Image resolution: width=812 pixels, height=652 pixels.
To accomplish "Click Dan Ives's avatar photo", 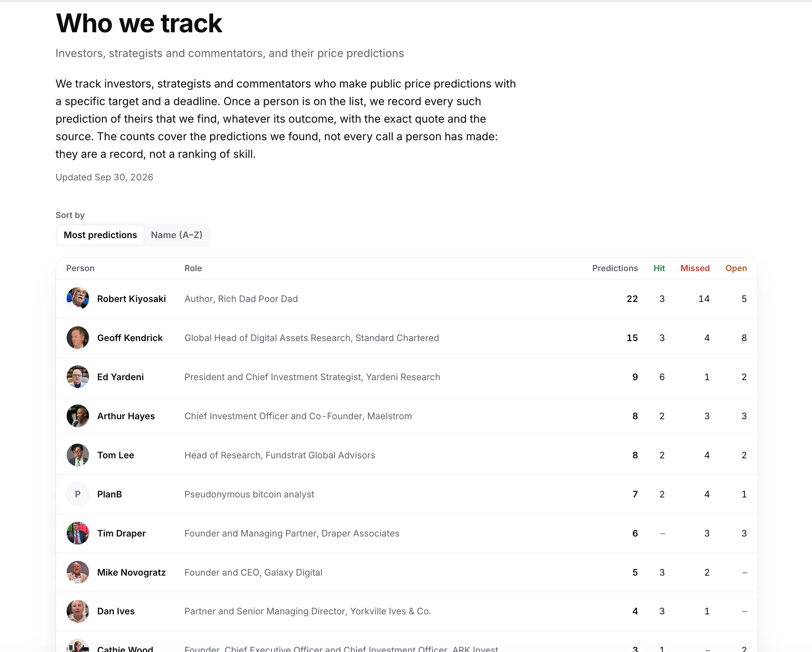I will 77,611.
